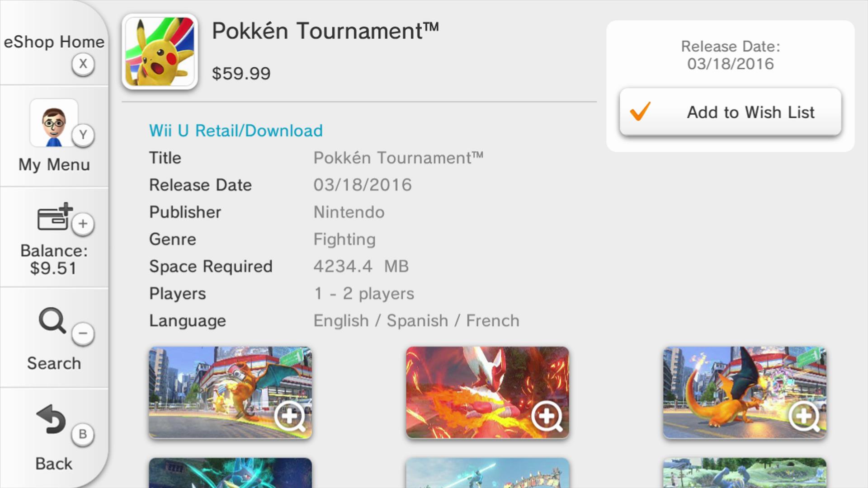Click the Pikachu game icon
Viewport: 868px width, 488px height.
(160, 52)
